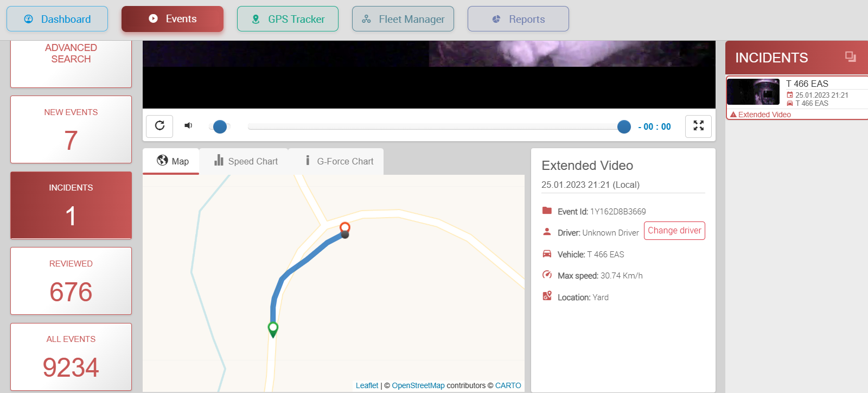Click the video progress slider handle
The width and height of the screenshot is (868, 393).
click(x=624, y=126)
